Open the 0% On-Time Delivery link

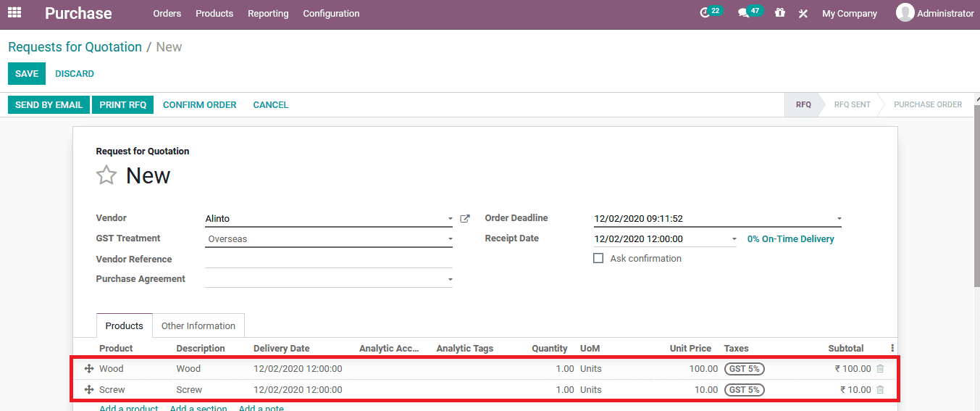pos(791,238)
